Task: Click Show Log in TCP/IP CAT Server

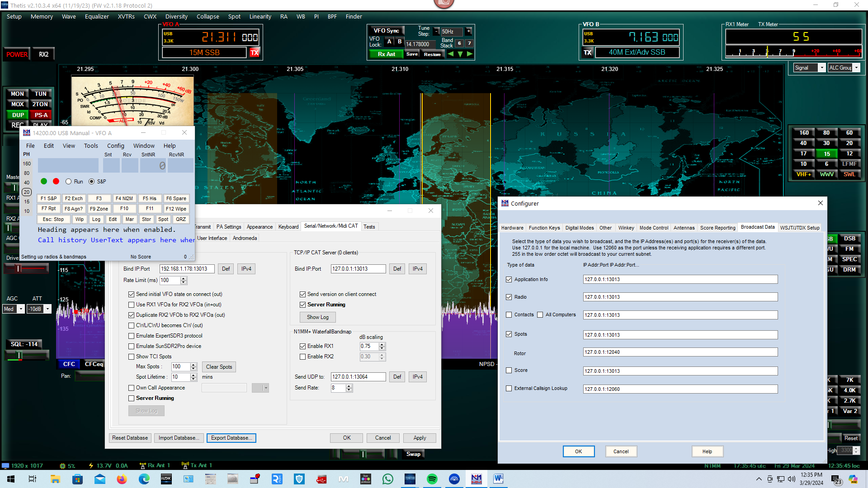Action: coord(318,317)
